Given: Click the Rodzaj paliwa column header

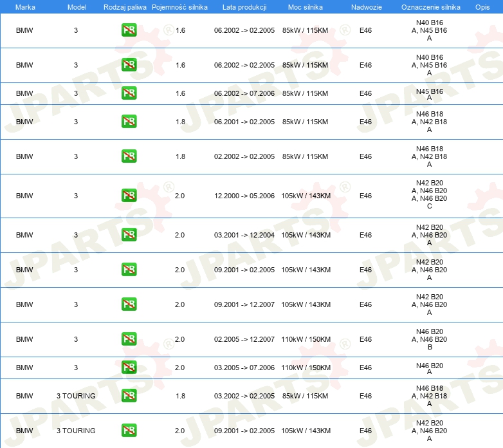Looking at the screenshot, I should tap(125, 7).
